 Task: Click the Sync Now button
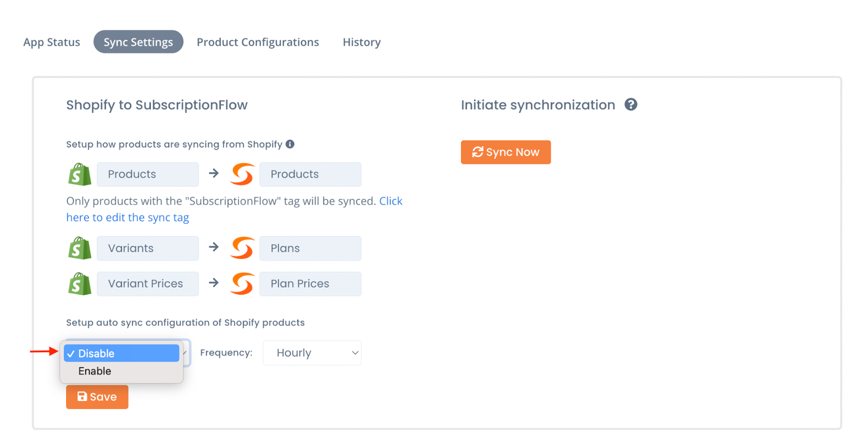tap(506, 152)
